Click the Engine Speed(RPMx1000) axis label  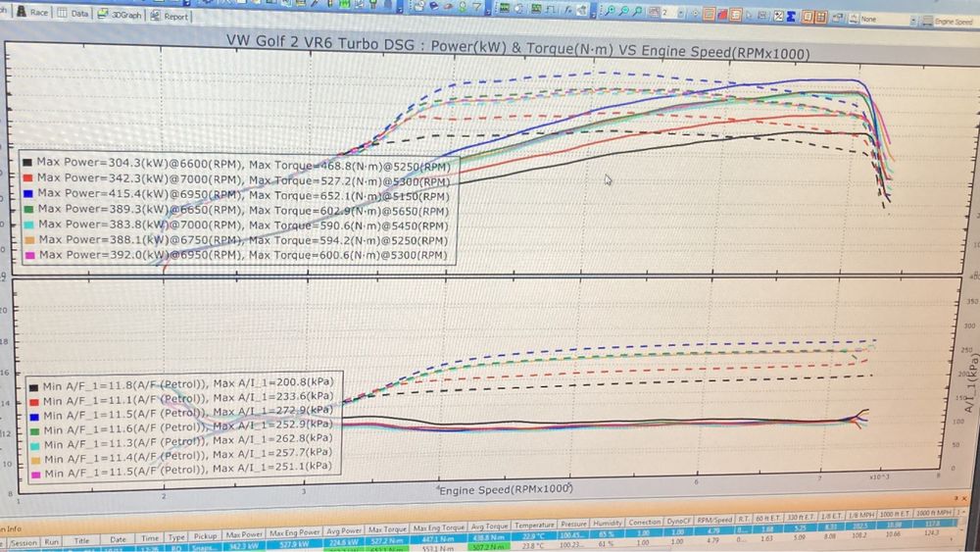click(505, 489)
